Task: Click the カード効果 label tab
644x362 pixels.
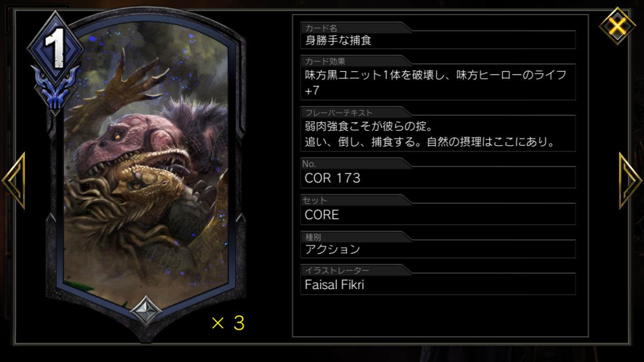Action: click(325, 61)
